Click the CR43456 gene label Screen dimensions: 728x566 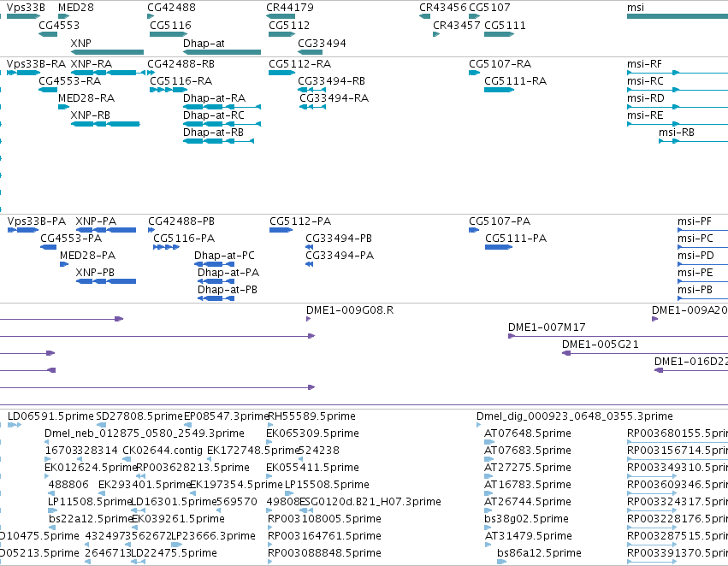tap(443, 8)
